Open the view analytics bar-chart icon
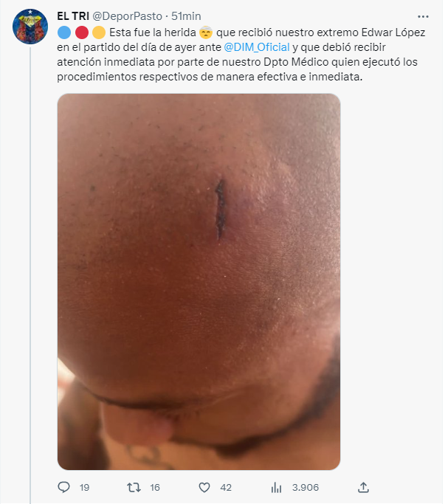Viewport: 445px width, 504px height. click(276, 488)
